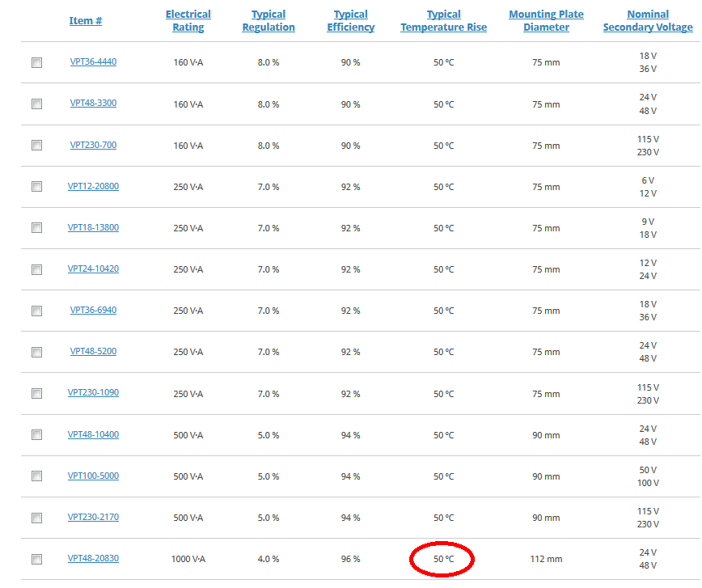Open the VPT24-10420 item link
The image size is (702, 588).
pyautogui.click(x=93, y=269)
